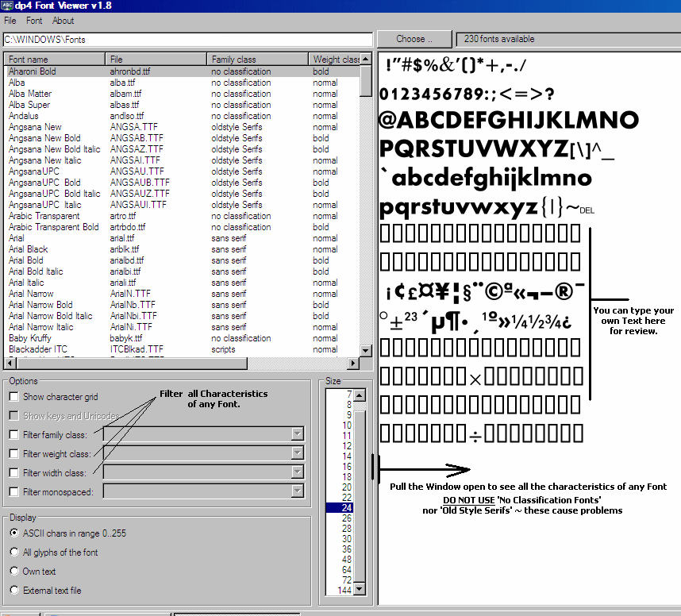Click the ITCBlkad.TTF file cell
This screenshot has width=681, height=616.
pos(137,348)
